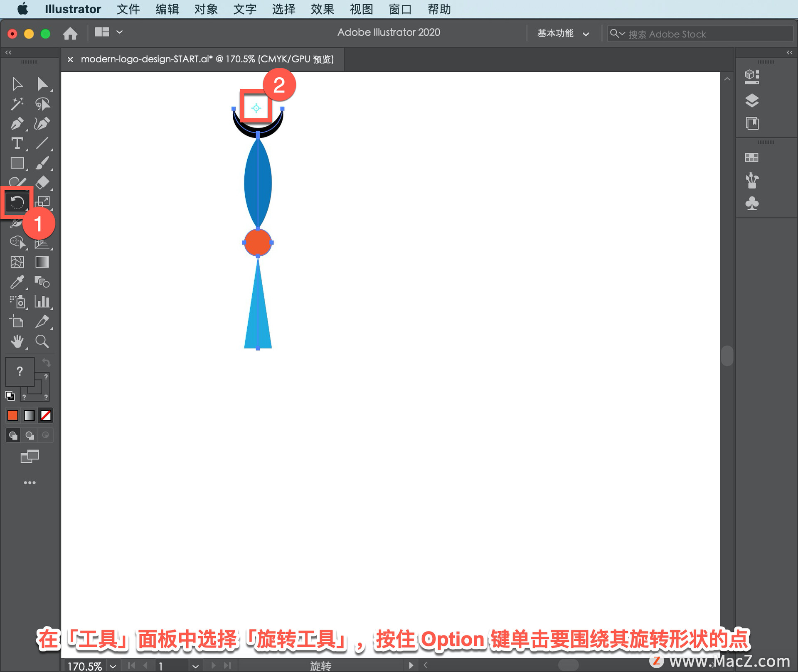Close the modern-logo-design-START.ai document tab
Image resolution: width=798 pixels, height=672 pixels.
(70, 59)
